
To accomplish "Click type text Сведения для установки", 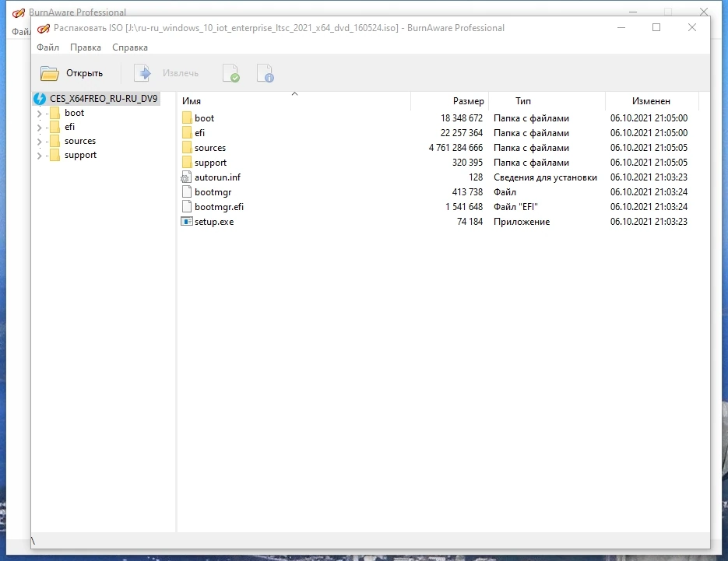I will coord(545,177).
